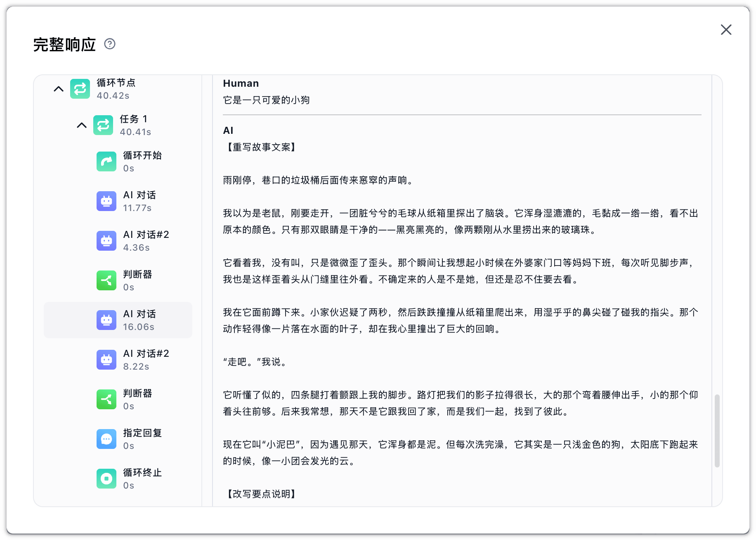The height and width of the screenshot is (541, 756).
Task: Click the 【改写要点说明】 heading
Action: coord(261,494)
